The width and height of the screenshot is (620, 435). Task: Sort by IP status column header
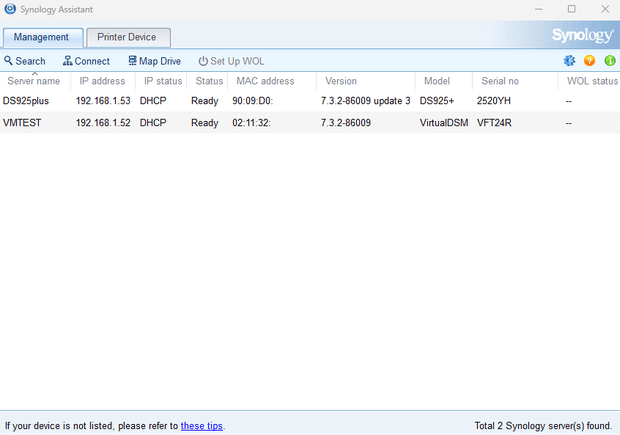pyautogui.click(x=163, y=81)
